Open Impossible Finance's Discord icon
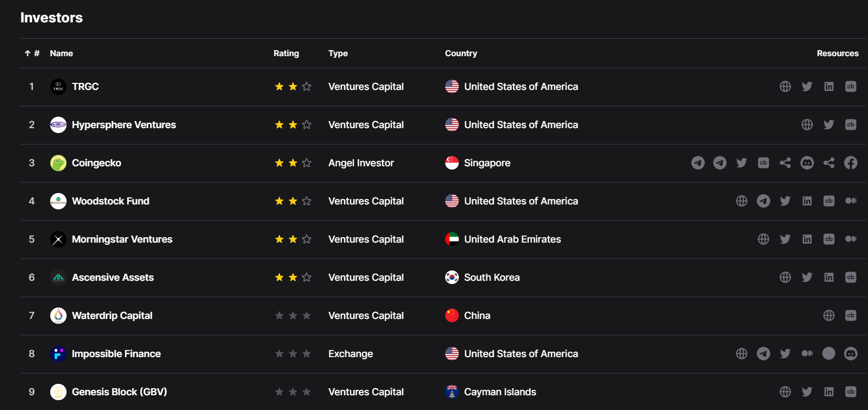Viewport: 868px width, 410px height. click(851, 354)
